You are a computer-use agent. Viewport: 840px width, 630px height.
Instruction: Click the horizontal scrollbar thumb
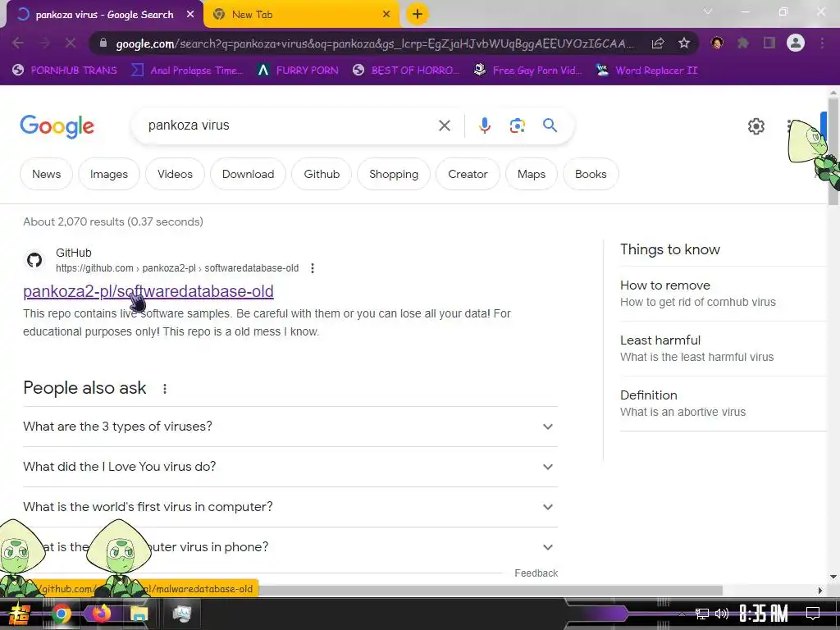491,591
